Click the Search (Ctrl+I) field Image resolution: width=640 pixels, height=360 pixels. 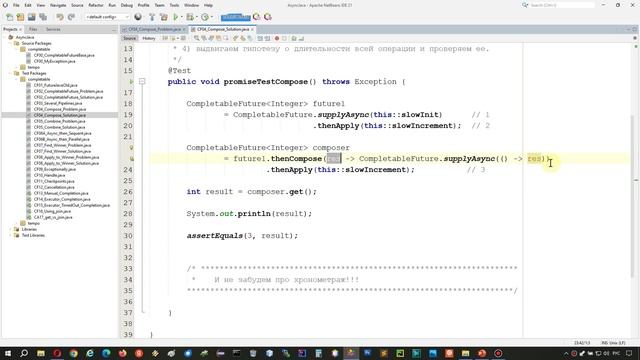562,5
